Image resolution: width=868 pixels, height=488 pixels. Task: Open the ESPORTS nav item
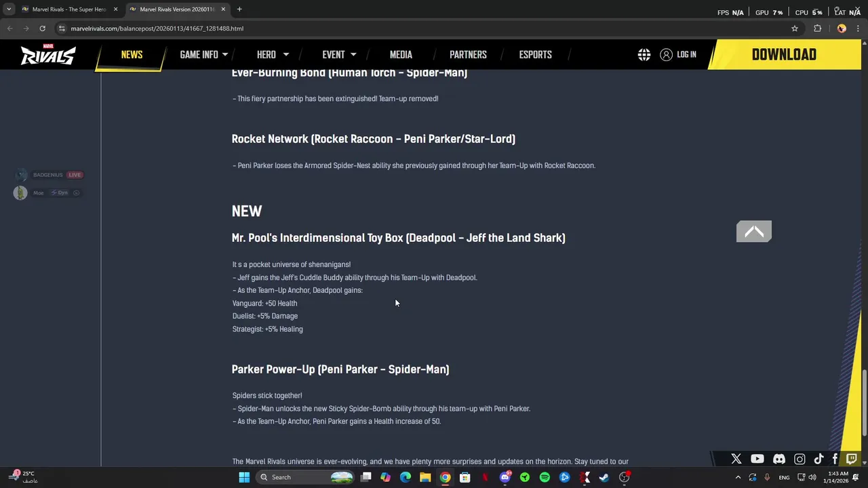coord(535,55)
